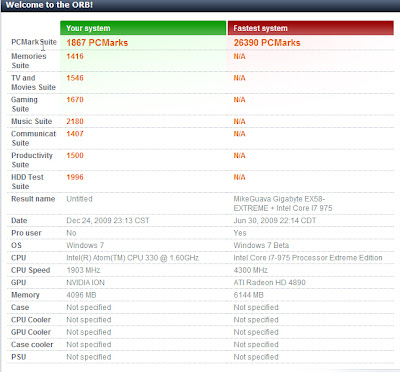Click the Intel Core i7-975 Extreme Edition entry
This screenshot has height=372, width=400.
click(308, 258)
